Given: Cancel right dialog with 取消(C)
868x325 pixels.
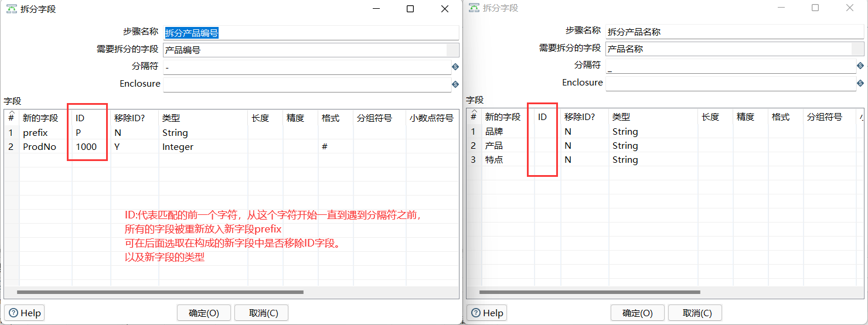Looking at the screenshot, I should (695, 313).
